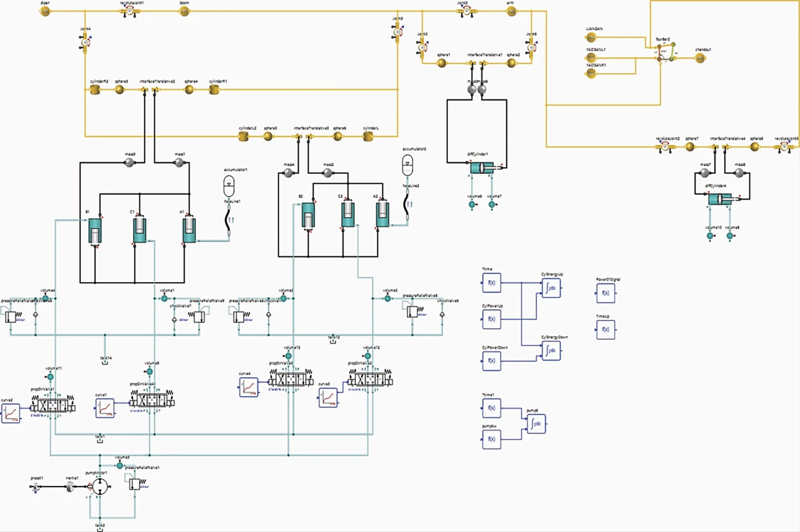Image resolution: width=800 pixels, height=532 pixels.
Task: Select the curve3 signal block
Action: [x=329, y=398]
